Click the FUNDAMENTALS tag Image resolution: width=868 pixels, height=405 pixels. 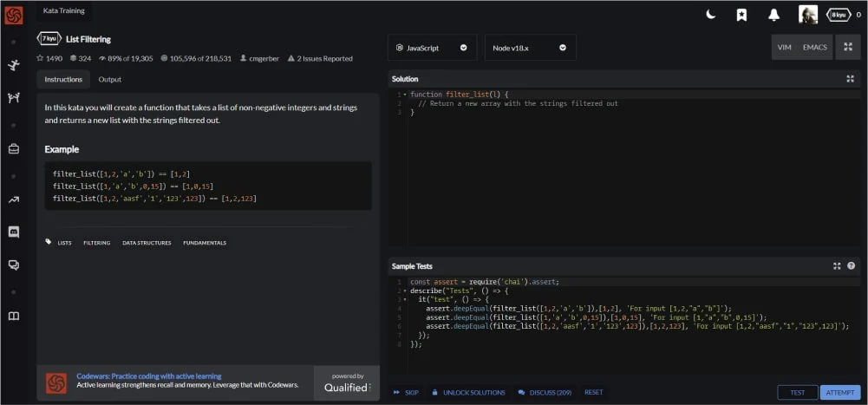[x=205, y=243]
